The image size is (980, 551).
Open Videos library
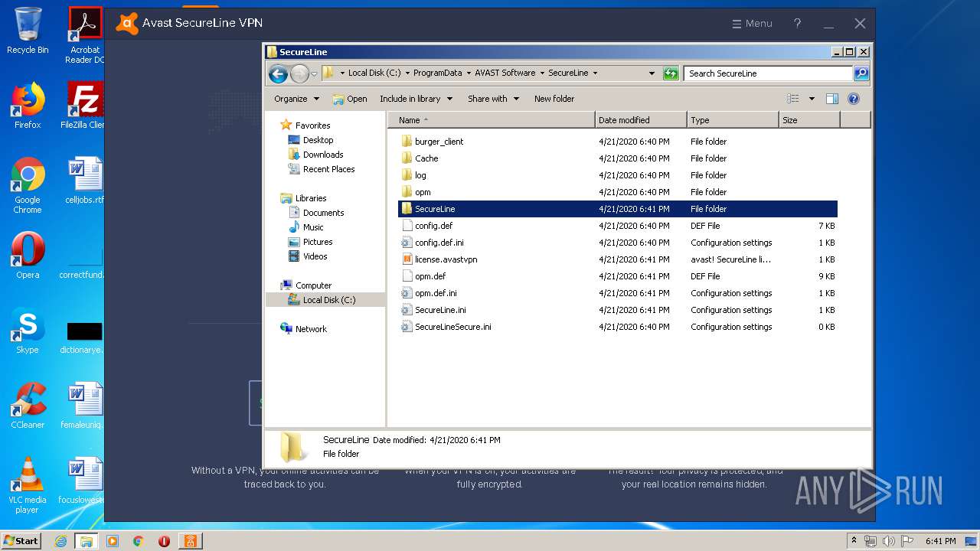pyautogui.click(x=315, y=256)
